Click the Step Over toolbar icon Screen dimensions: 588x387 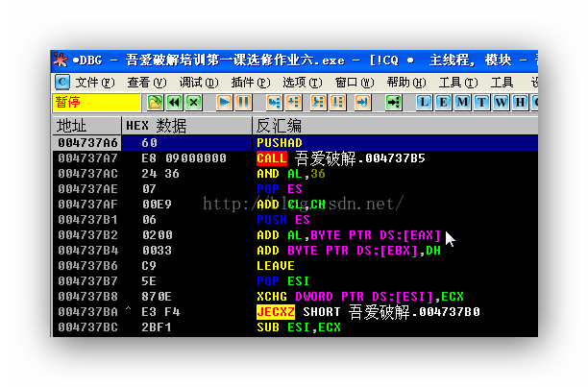pyautogui.click(x=294, y=103)
